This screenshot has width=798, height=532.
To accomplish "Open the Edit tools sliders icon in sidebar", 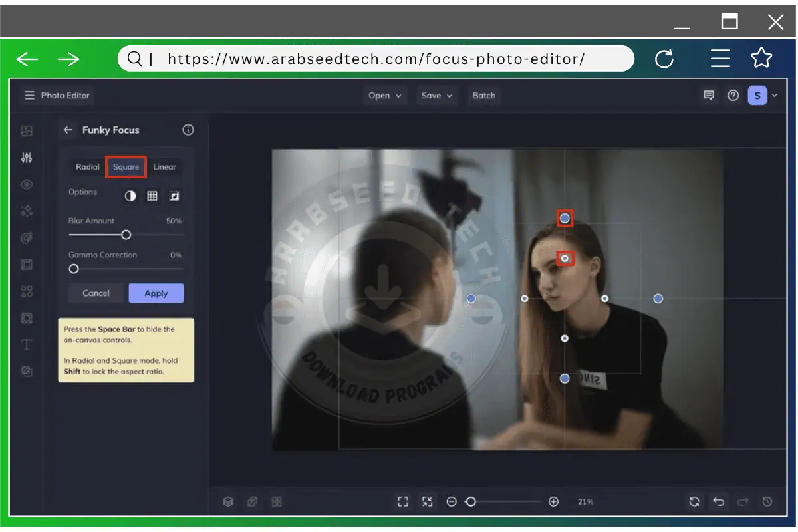I will [x=27, y=158].
